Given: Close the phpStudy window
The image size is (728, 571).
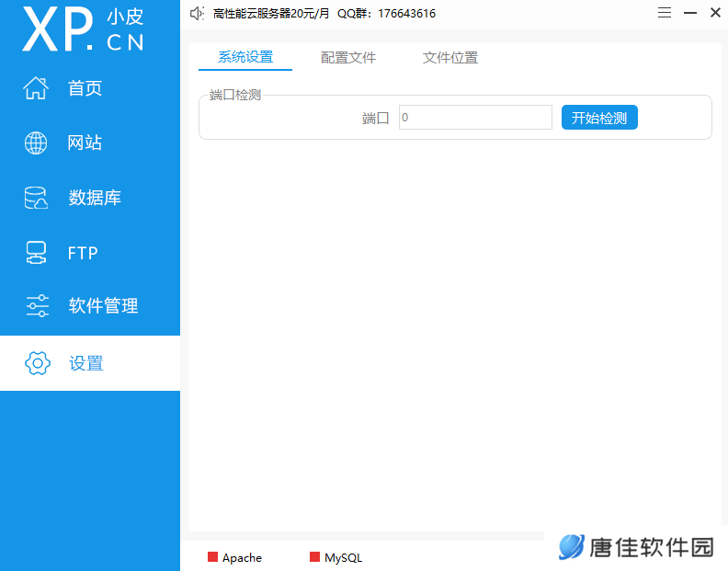Looking at the screenshot, I should (x=715, y=13).
